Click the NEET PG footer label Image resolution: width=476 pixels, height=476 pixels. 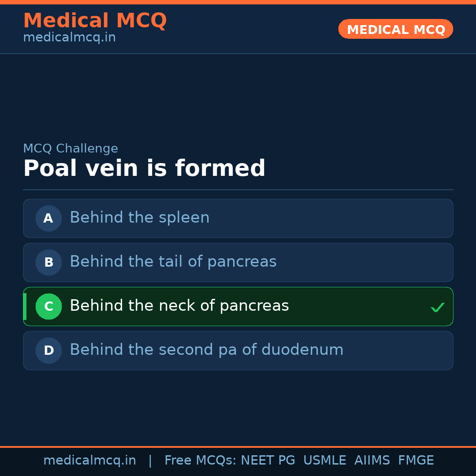point(268,460)
